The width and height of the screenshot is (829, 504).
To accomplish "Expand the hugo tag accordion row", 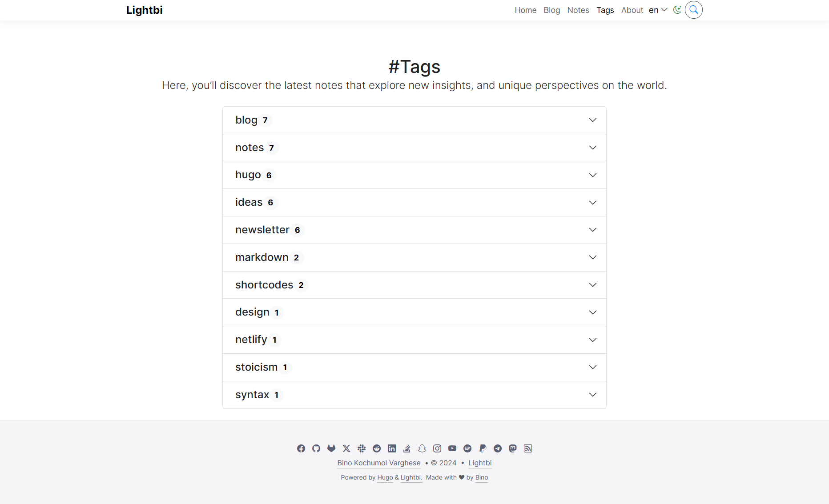I will click(414, 175).
